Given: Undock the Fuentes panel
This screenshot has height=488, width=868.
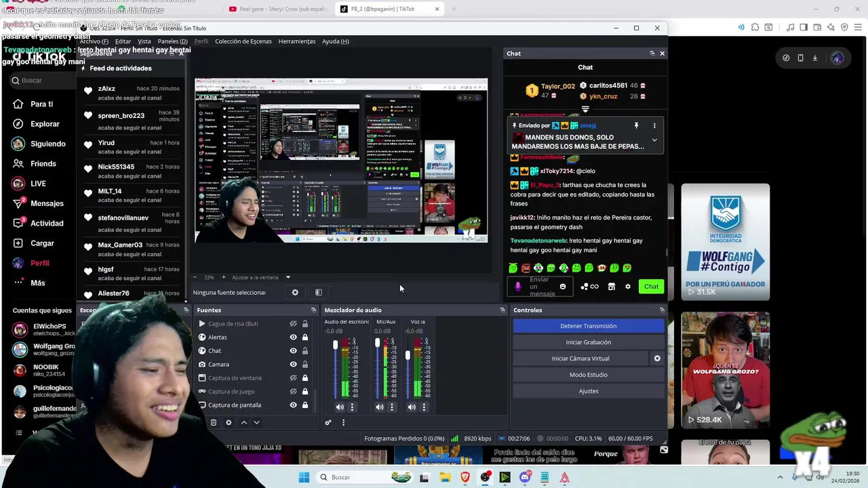Looking at the screenshot, I should (313, 310).
